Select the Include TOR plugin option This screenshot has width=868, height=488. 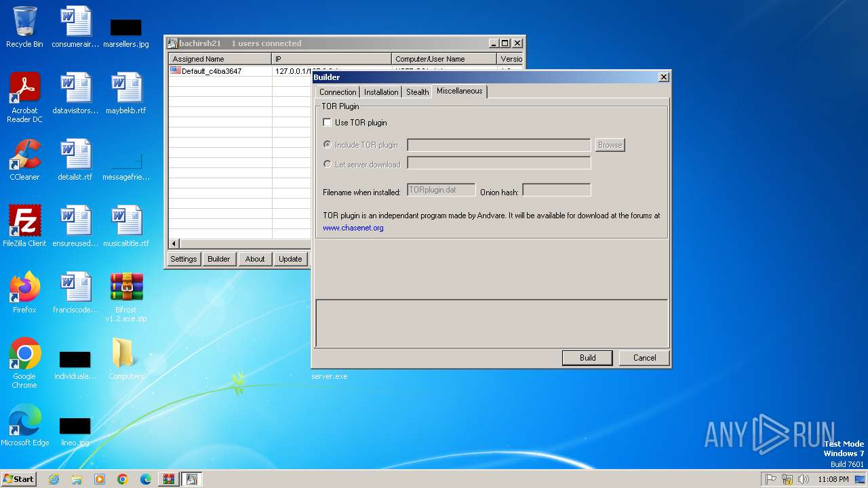pyautogui.click(x=328, y=145)
